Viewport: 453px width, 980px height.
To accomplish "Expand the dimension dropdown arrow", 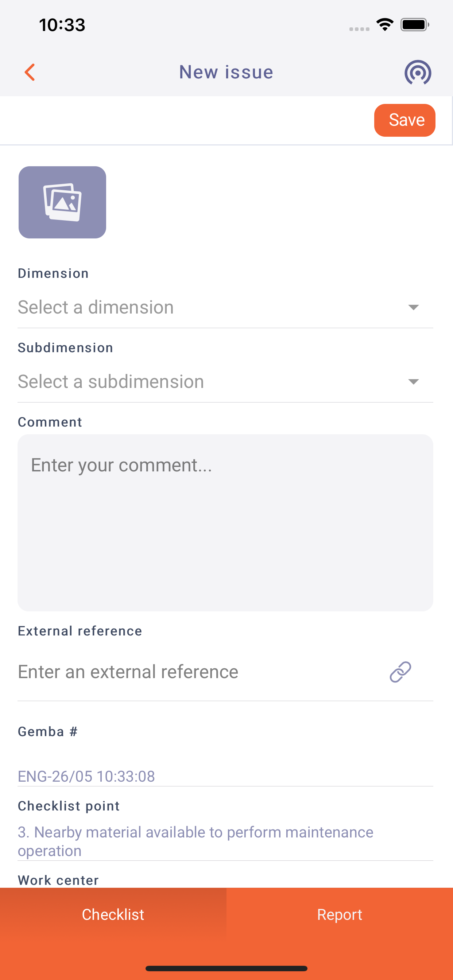I will [413, 307].
